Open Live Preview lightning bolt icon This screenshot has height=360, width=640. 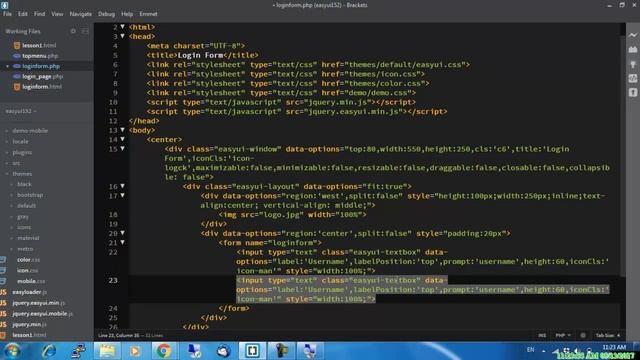pos(633,36)
